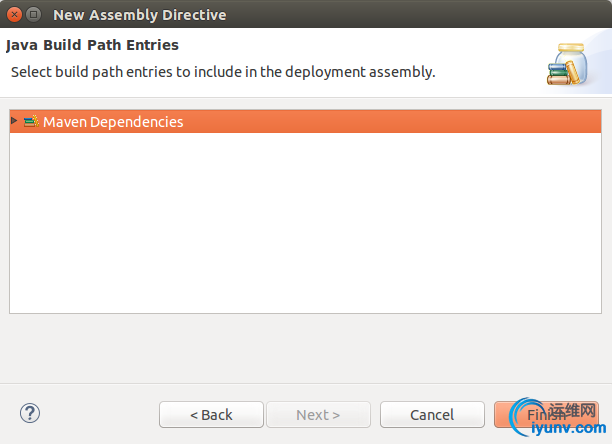Viewport: 612px width, 444px height.
Task: Expand the Maven Dependencies tree node
Action: pos(14,121)
